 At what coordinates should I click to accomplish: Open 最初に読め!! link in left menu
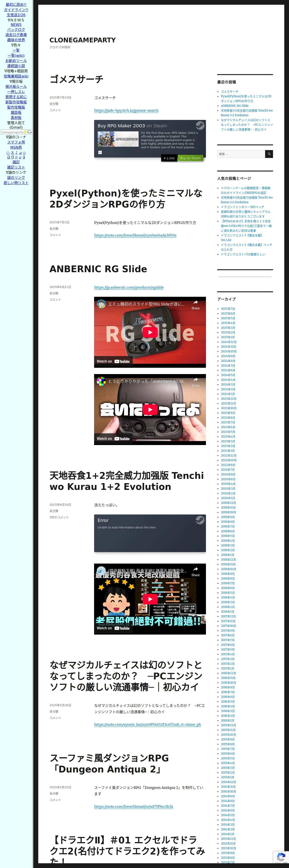coord(16,4)
